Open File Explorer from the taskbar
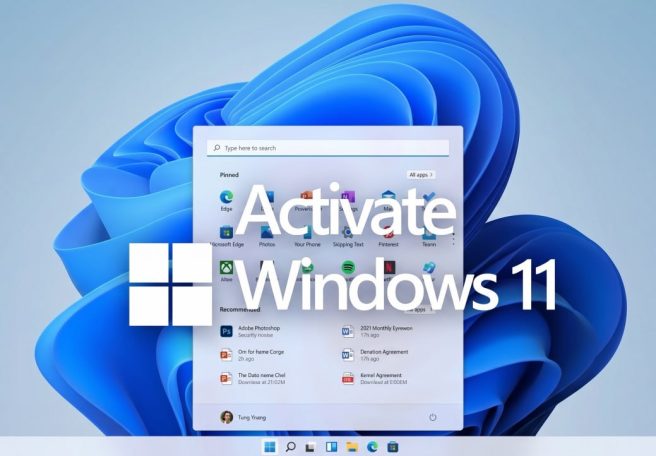The image size is (656, 456). tap(353, 447)
